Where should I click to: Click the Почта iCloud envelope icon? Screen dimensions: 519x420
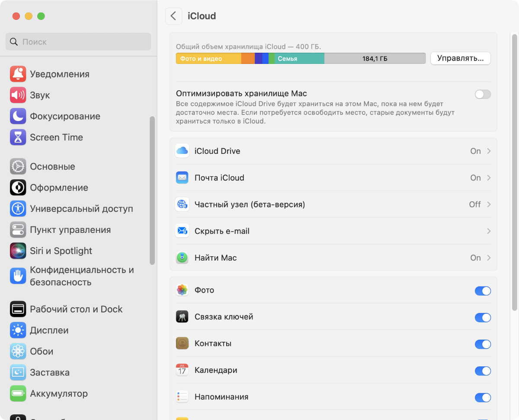(182, 178)
